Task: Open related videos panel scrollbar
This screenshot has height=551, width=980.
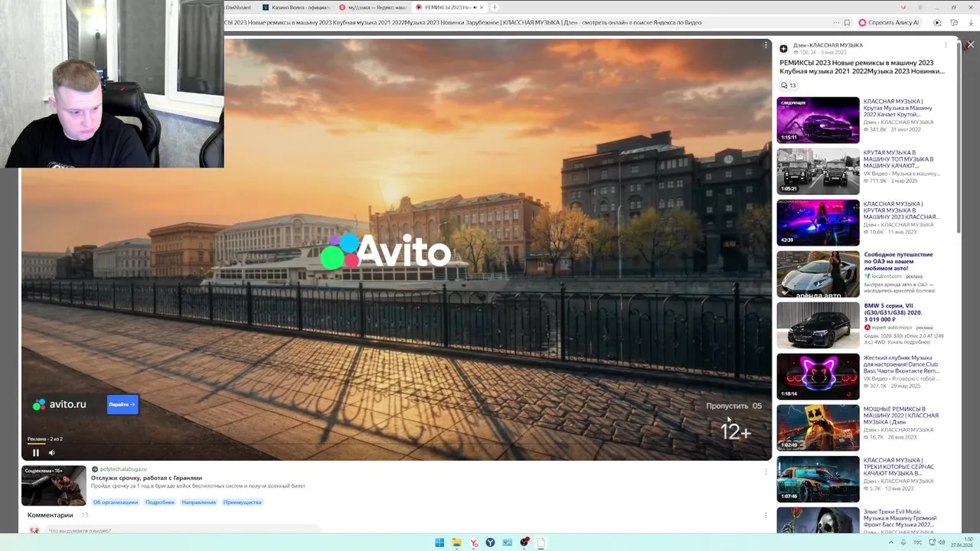Action: click(958, 138)
